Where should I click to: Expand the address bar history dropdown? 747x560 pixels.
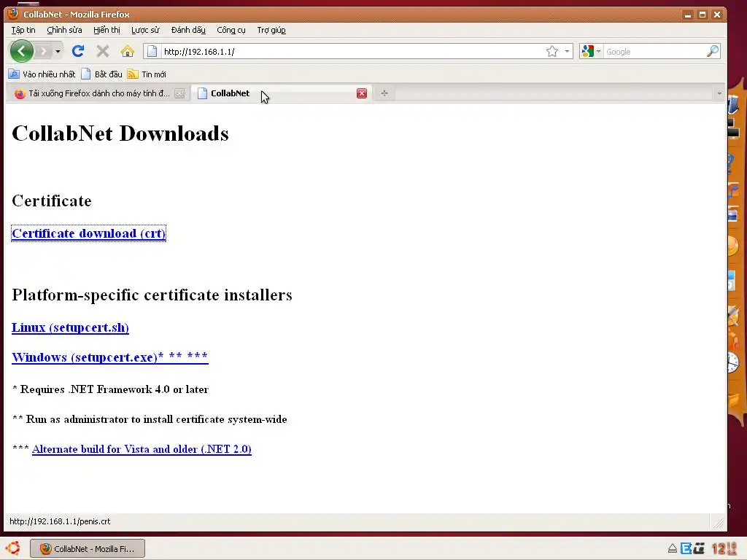tap(567, 52)
